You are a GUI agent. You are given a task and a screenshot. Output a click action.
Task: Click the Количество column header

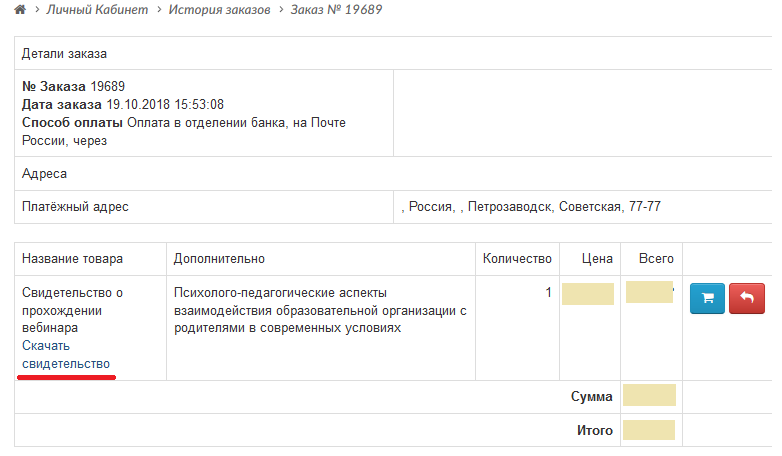coord(517,259)
